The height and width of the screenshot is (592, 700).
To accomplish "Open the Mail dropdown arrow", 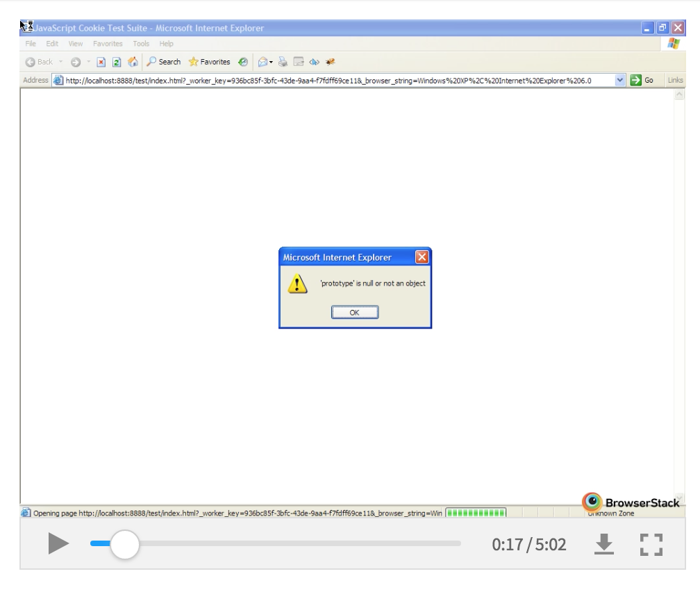I will pyautogui.click(x=270, y=62).
